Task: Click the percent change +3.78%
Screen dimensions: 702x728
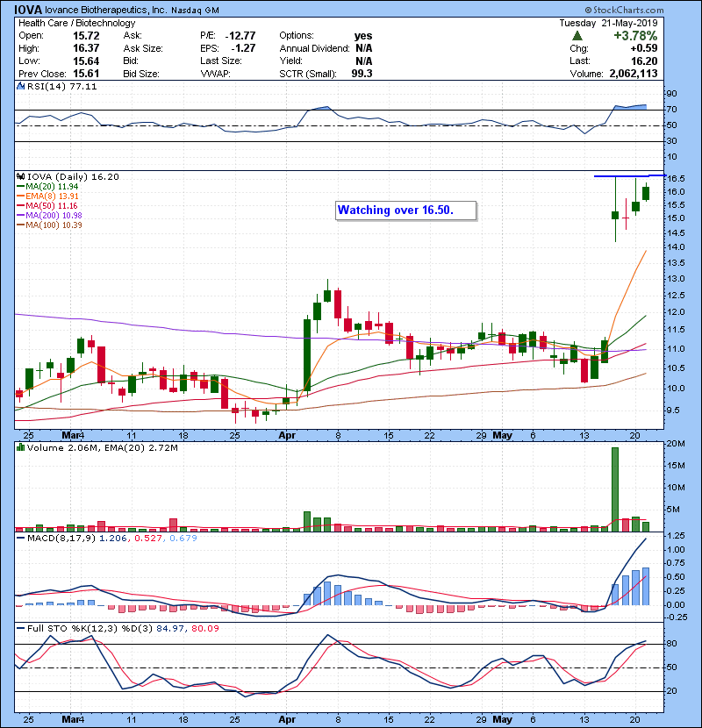Action: point(635,36)
